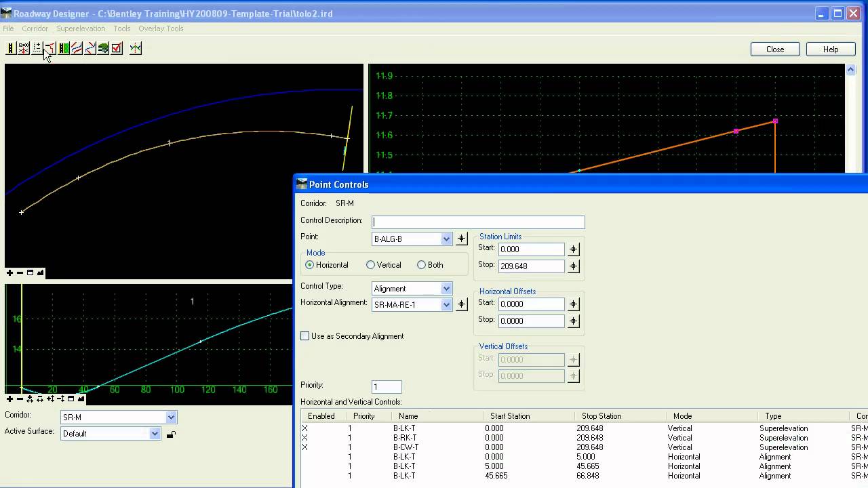Click profile vertical zoom-in icon
The image size is (868, 488).
(51, 399)
